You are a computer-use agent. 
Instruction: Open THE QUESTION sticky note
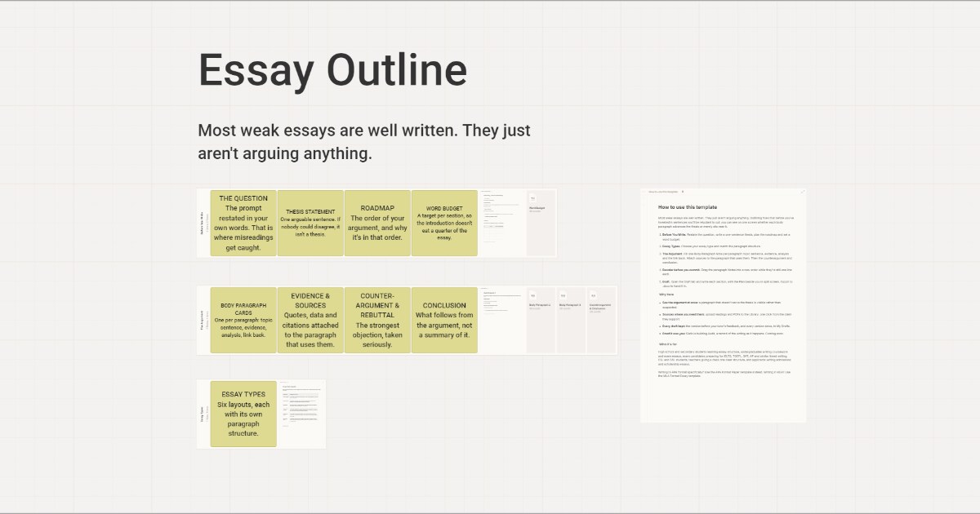(x=243, y=224)
